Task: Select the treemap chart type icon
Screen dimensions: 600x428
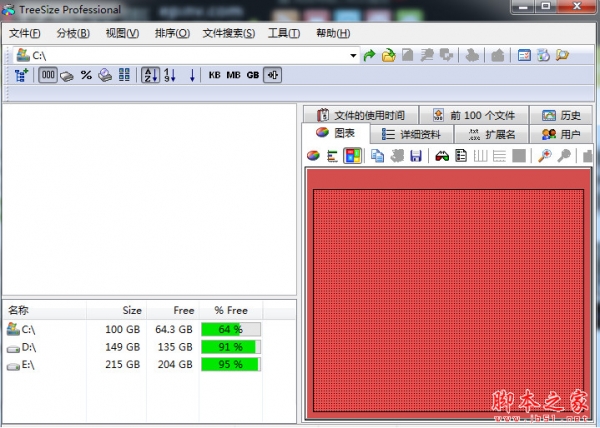Action: [352, 156]
